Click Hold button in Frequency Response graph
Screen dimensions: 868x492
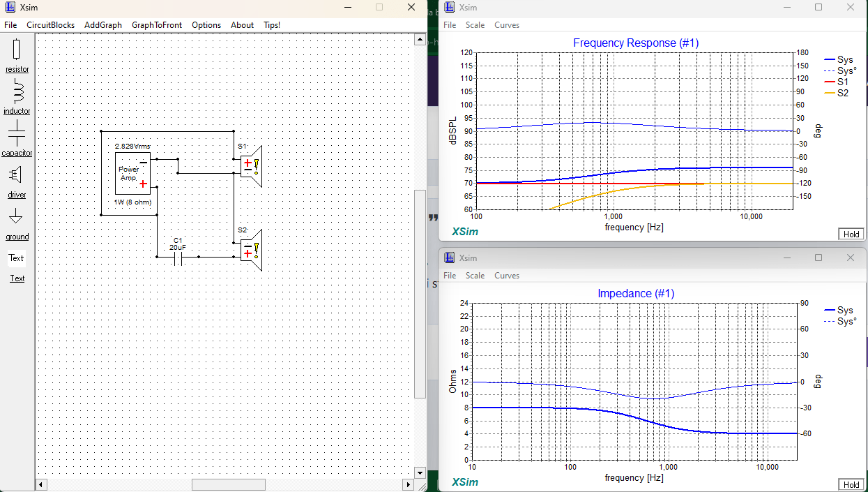coord(851,234)
